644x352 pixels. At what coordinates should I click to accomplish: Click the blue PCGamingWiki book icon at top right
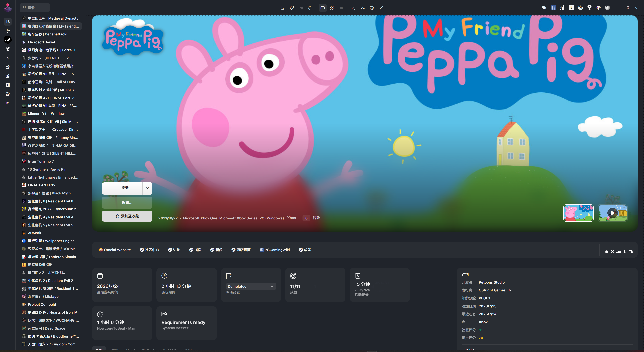[x=553, y=8]
